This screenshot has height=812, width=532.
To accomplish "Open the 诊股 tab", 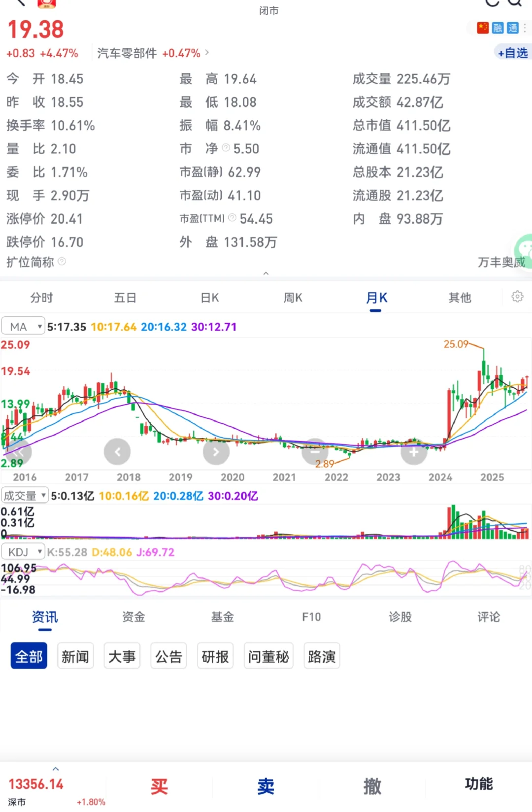I will tap(400, 617).
